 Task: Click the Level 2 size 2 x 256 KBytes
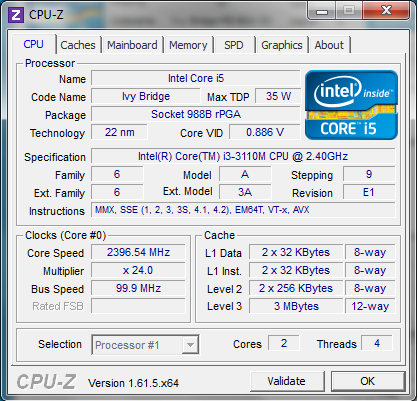pyautogui.click(x=296, y=288)
